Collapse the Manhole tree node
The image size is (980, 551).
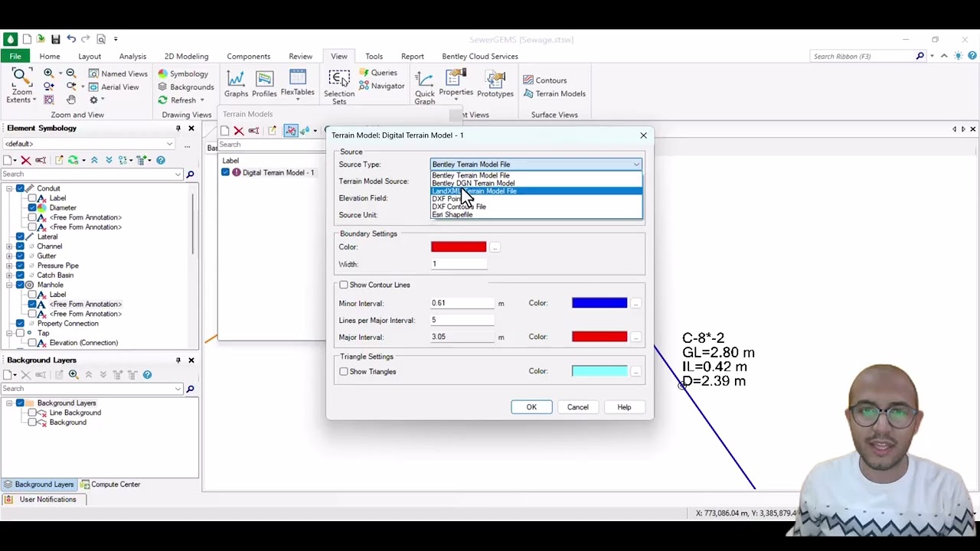[8, 285]
